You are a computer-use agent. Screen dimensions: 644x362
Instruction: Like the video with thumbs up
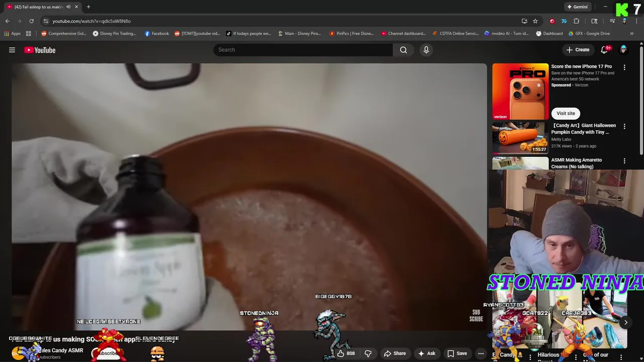tap(346, 353)
